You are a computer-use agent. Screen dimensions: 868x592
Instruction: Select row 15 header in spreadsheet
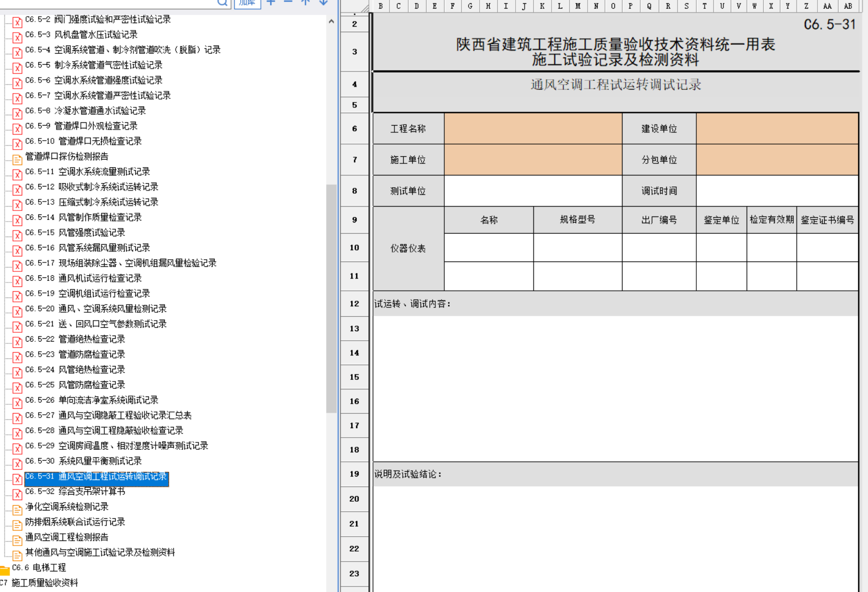(355, 377)
